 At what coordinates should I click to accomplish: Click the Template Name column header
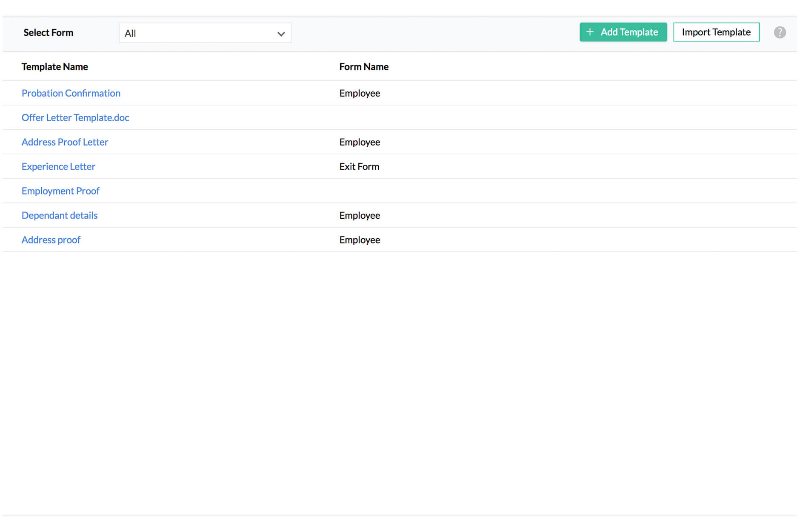pos(54,66)
